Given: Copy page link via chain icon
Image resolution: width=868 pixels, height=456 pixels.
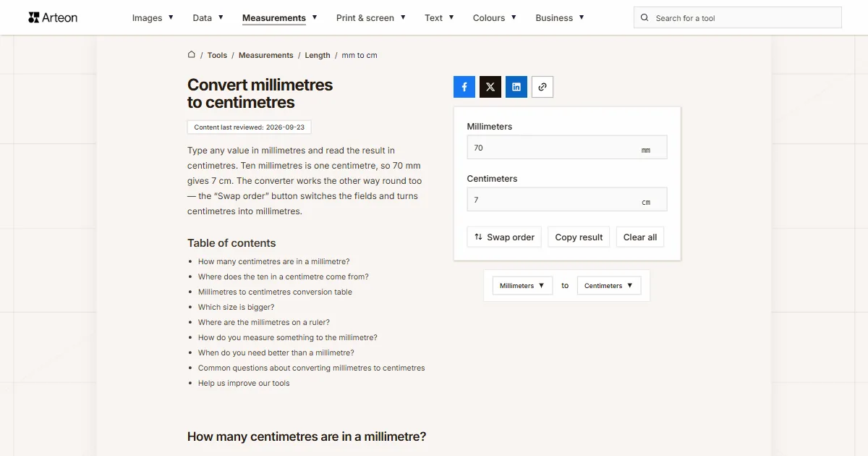Looking at the screenshot, I should coord(542,87).
